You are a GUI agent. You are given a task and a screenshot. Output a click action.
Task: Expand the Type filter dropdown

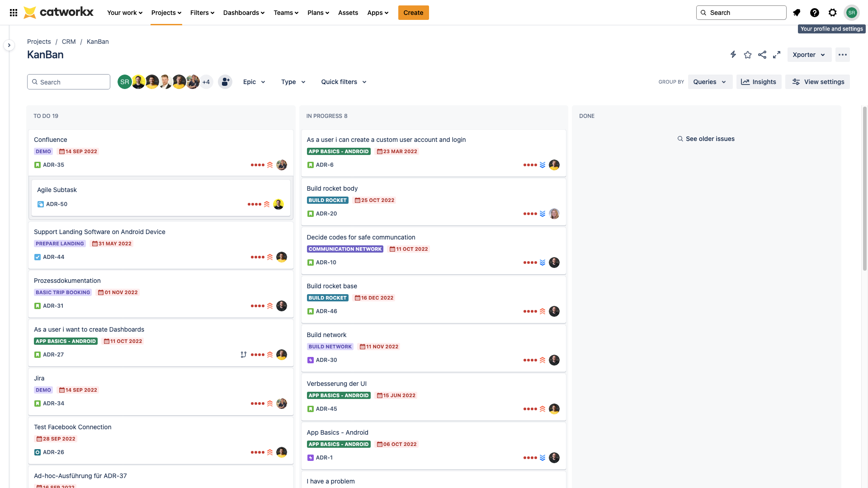293,82
